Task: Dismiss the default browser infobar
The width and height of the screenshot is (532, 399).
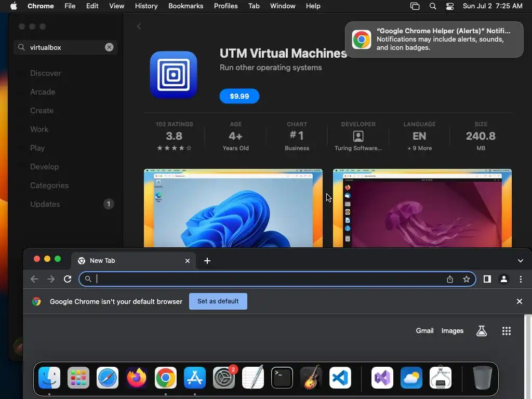Action: [x=519, y=301]
